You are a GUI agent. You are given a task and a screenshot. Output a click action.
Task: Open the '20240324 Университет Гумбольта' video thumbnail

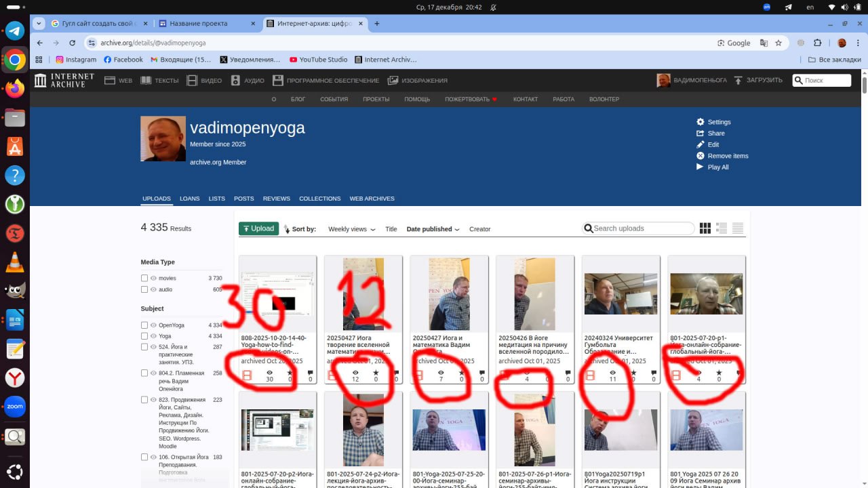click(621, 293)
